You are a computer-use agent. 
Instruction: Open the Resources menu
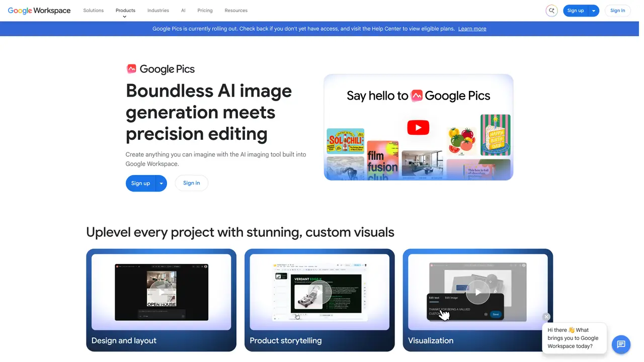pos(236,11)
